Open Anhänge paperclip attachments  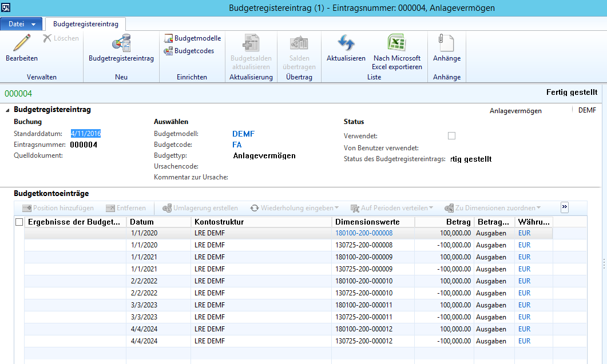(x=446, y=48)
